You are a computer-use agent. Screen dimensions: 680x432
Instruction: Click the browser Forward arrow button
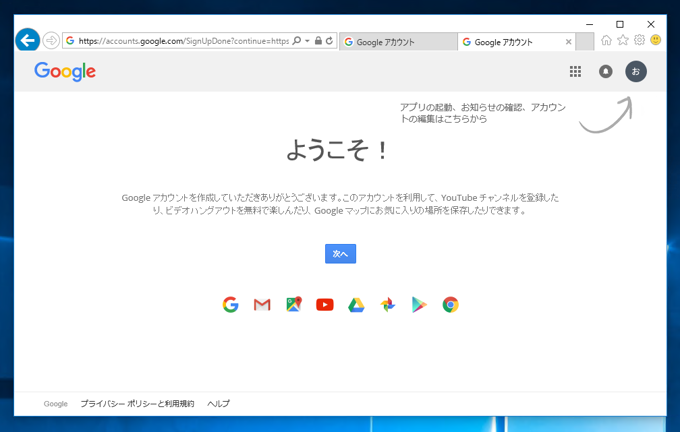click(51, 41)
